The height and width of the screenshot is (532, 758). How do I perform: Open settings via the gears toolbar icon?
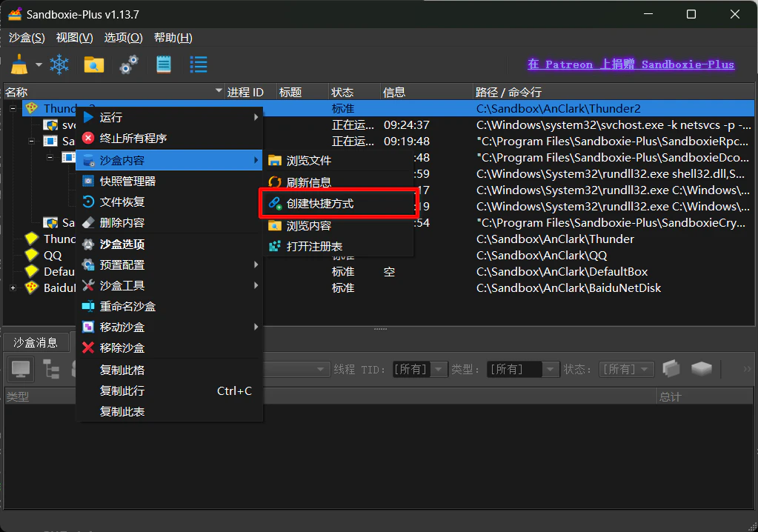click(x=129, y=64)
